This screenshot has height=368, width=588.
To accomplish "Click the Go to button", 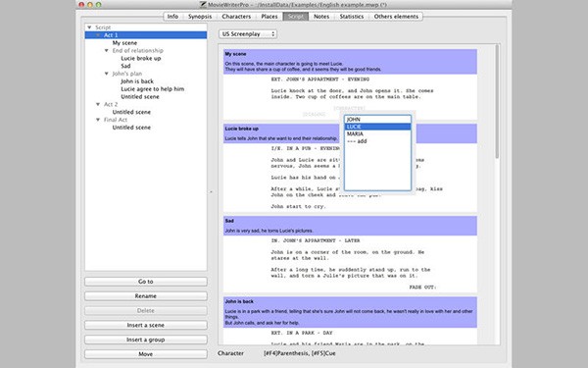I will [x=146, y=282].
